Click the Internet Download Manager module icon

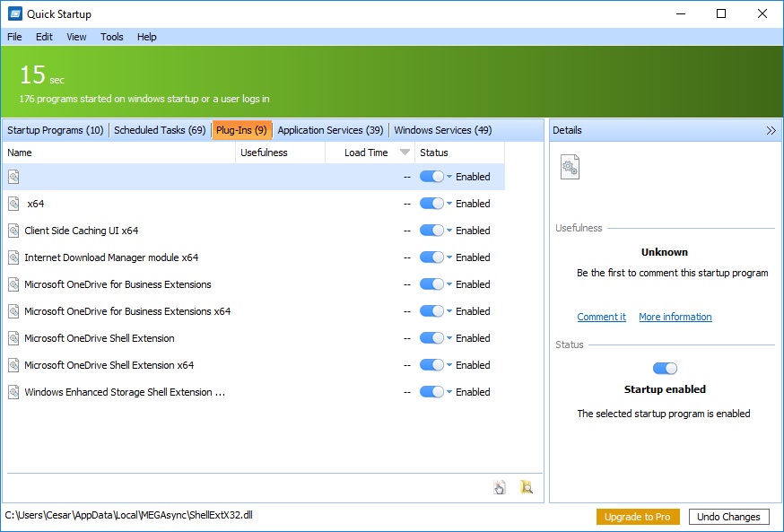pos(13,257)
